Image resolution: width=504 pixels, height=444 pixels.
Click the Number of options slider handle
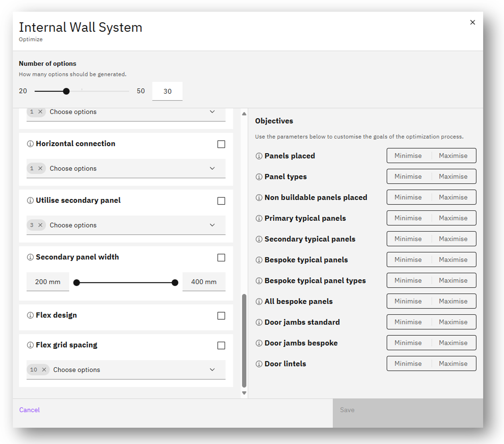tap(66, 91)
